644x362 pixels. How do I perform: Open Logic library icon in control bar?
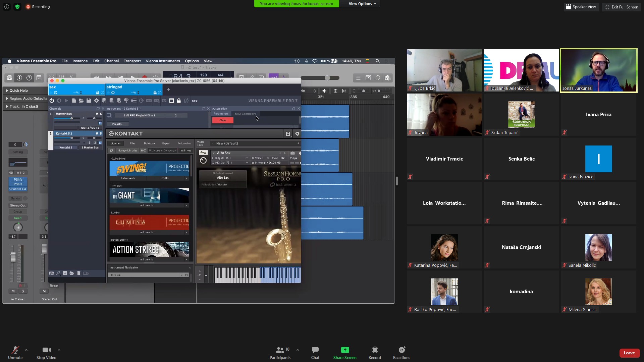9,78
